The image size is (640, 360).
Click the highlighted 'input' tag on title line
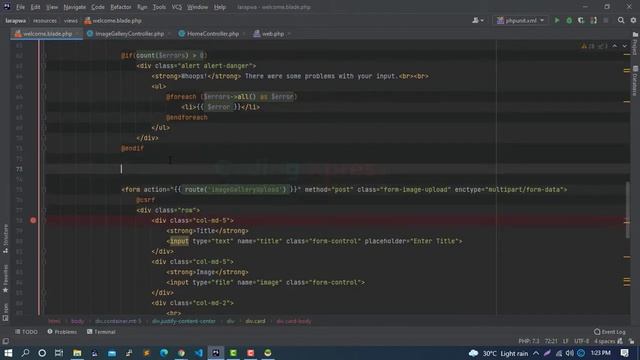(x=179, y=241)
